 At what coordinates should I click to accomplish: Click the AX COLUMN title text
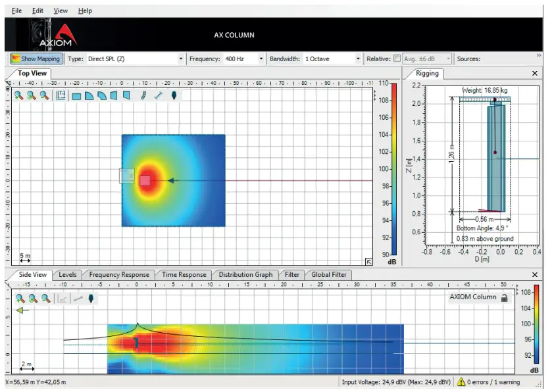pyautogui.click(x=234, y=35)
